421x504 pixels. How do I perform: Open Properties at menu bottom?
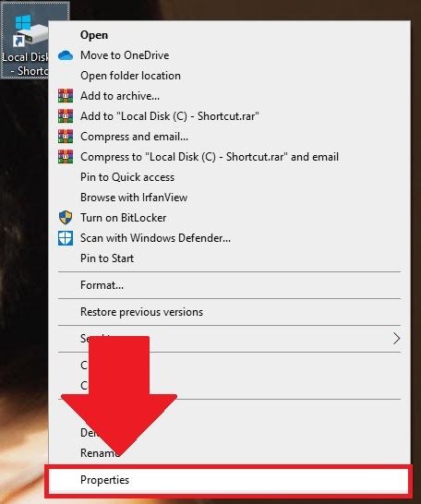point(228,480)
